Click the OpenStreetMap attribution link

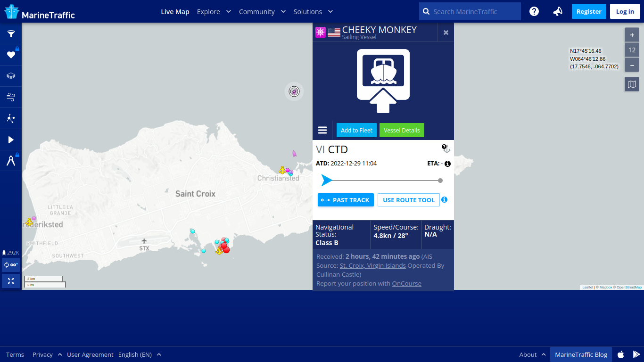[x=629, y=287]
